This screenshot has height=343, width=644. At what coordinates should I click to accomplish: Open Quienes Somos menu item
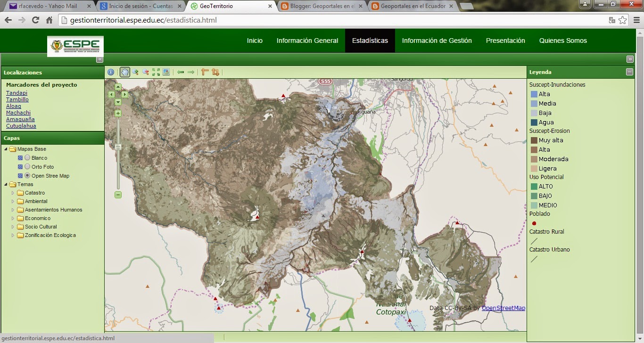coord(563,41)
